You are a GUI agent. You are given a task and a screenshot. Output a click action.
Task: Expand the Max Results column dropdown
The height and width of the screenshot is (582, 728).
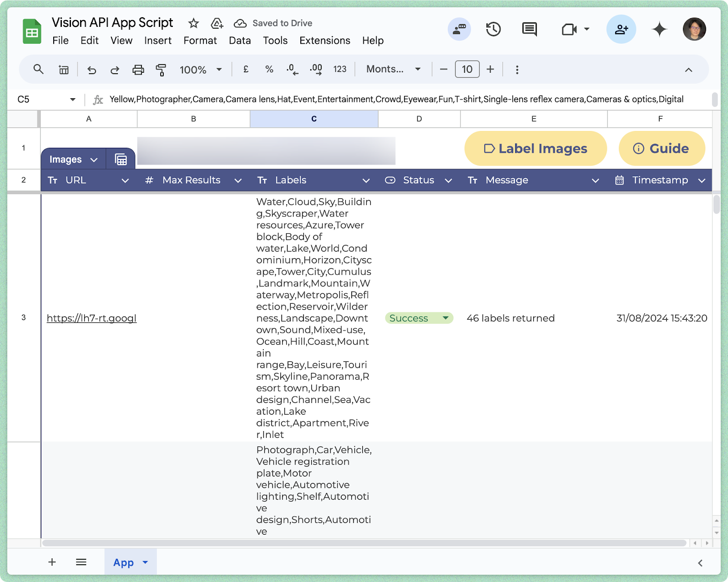[x=238, y=181]
